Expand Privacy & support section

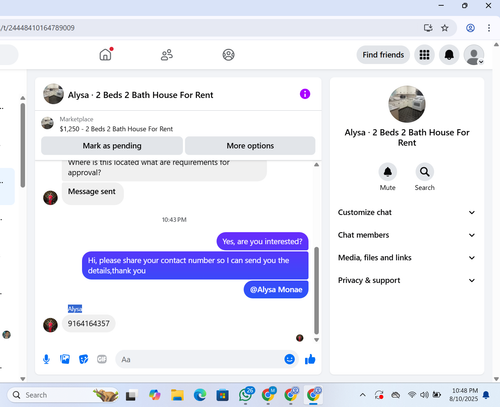point(407,280)
